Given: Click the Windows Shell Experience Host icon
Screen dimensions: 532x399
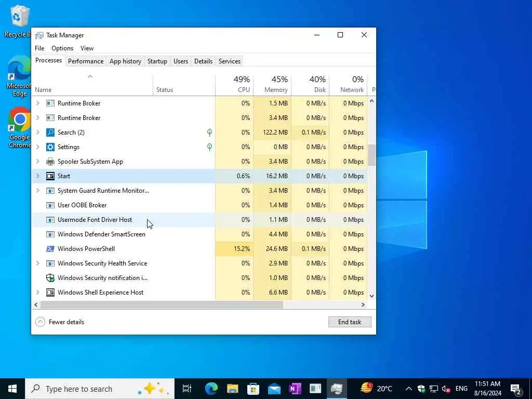Looking at the screenshot, I should (50, 292).
